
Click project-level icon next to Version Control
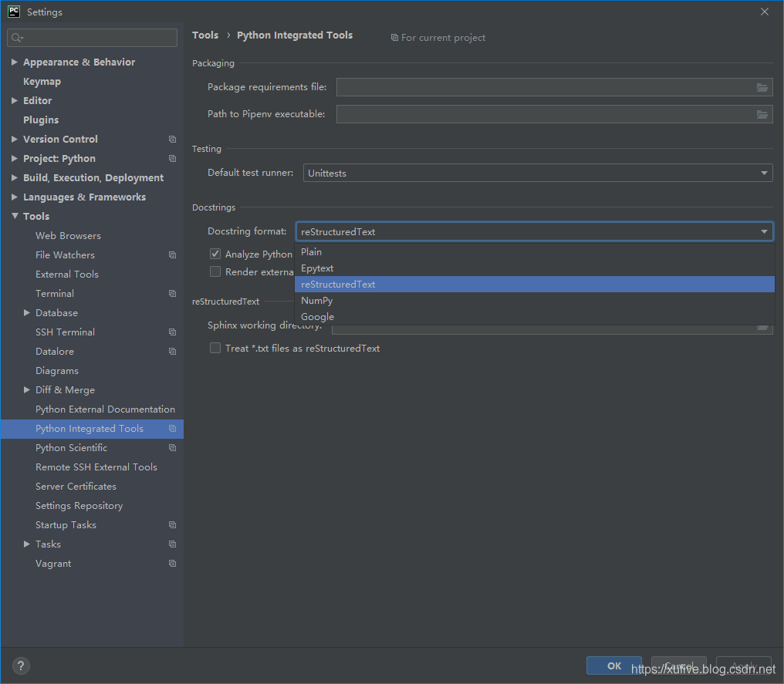(173, 140)
